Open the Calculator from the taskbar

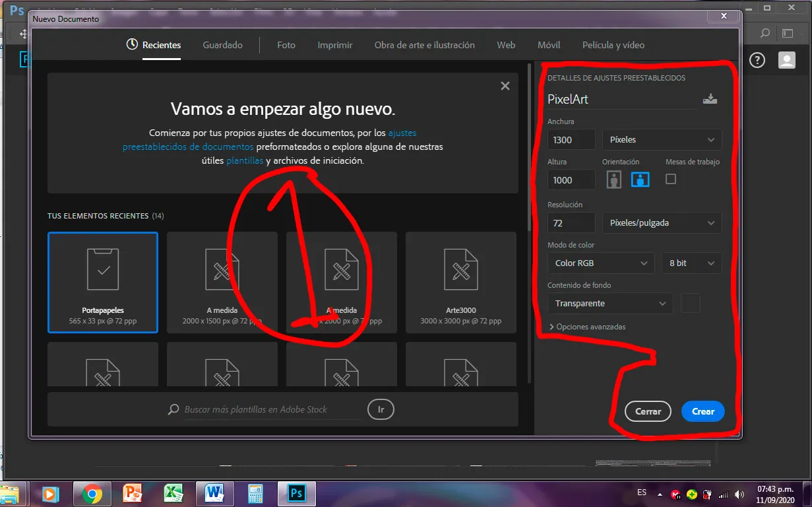click(x=255, y=494)
